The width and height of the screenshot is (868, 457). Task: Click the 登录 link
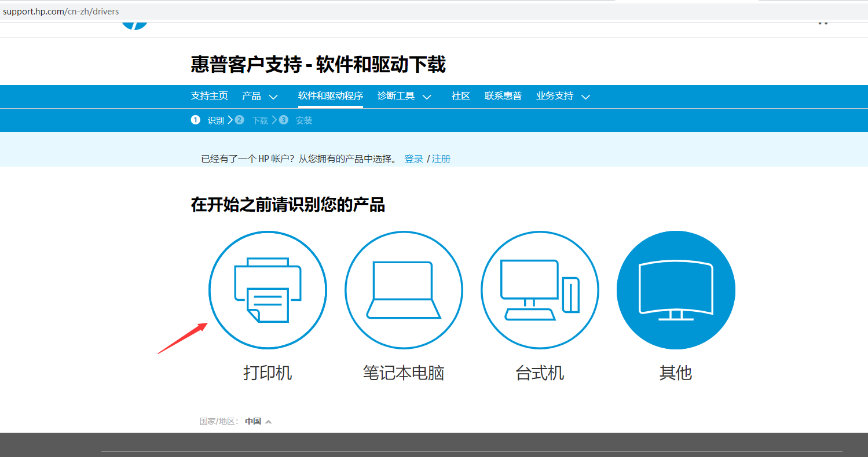[x=413, y=159]
